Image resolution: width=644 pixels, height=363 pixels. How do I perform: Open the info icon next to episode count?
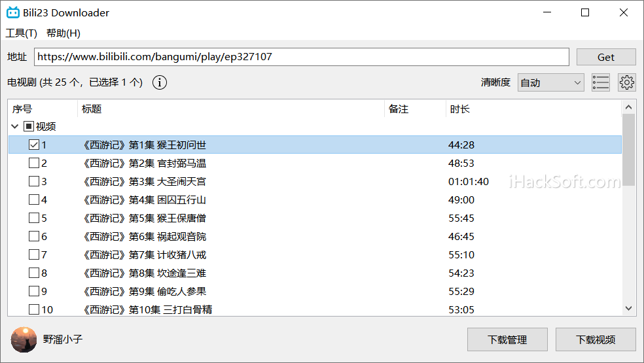(x=160, y=82)
